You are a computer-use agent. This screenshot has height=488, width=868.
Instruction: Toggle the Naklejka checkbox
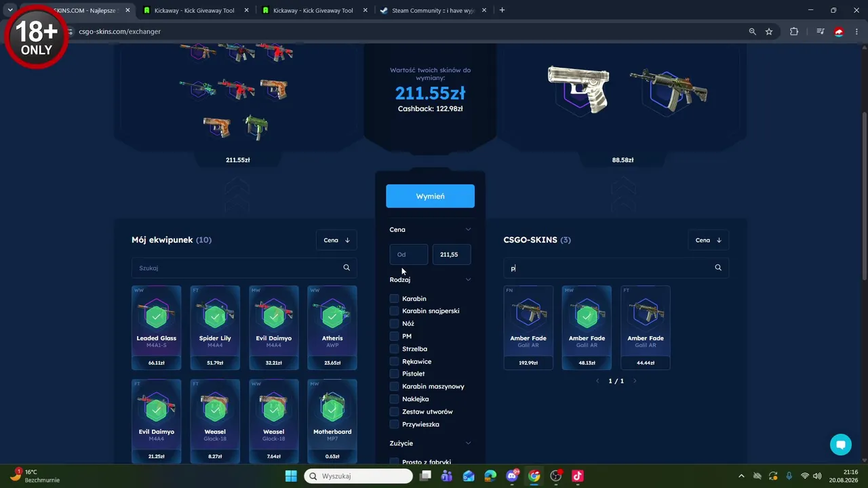[394, 399]
